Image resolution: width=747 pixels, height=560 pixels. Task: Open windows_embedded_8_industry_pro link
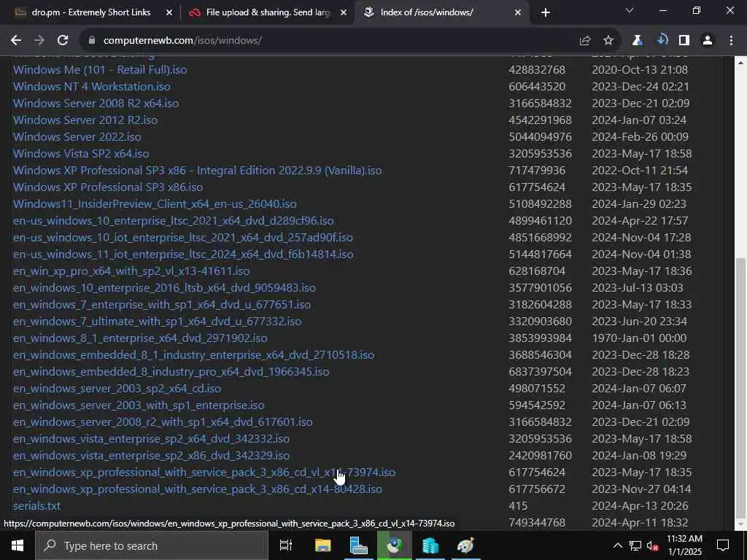(171, 372)
